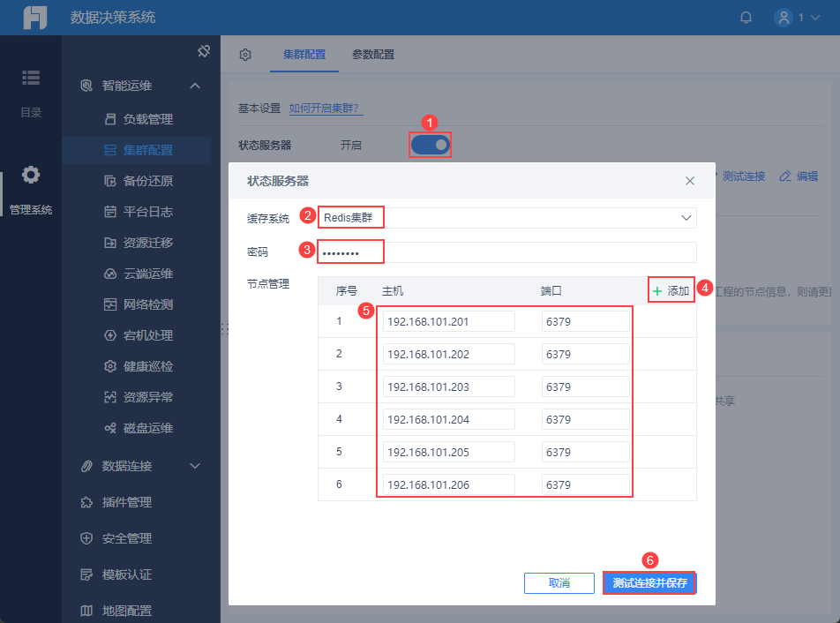Edit host field 192.168.101.205
Viewport: 840px width, 623px height.
point(448,452)
